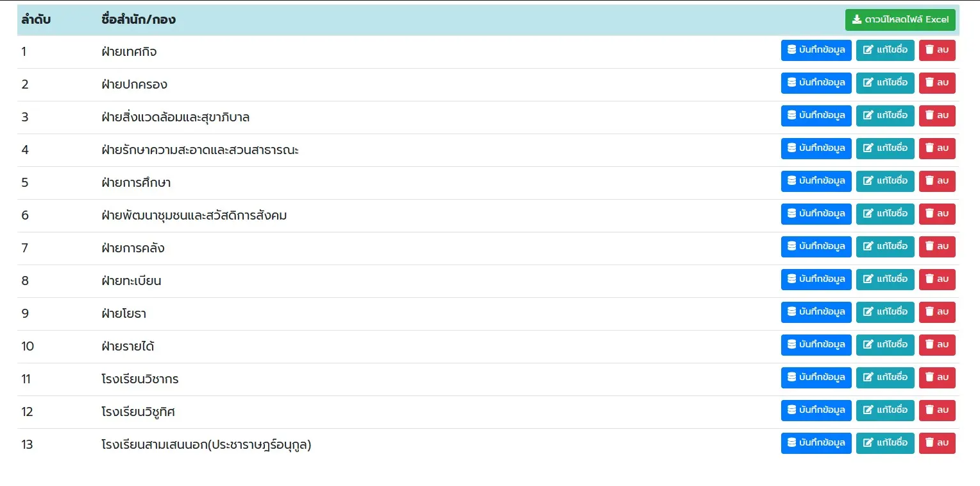Click row number 10
The height and width of the screenshot is (486, 980).
pos(28,347)
